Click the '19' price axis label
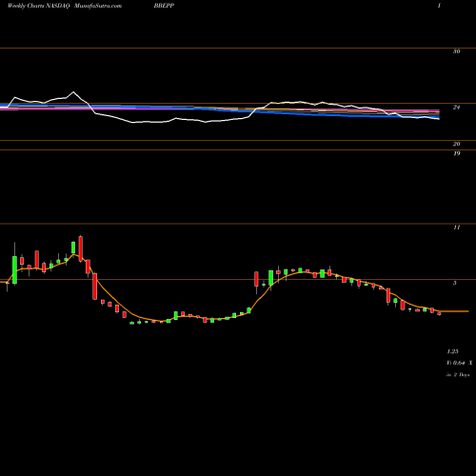476x476 pixels. coord(457,153)
